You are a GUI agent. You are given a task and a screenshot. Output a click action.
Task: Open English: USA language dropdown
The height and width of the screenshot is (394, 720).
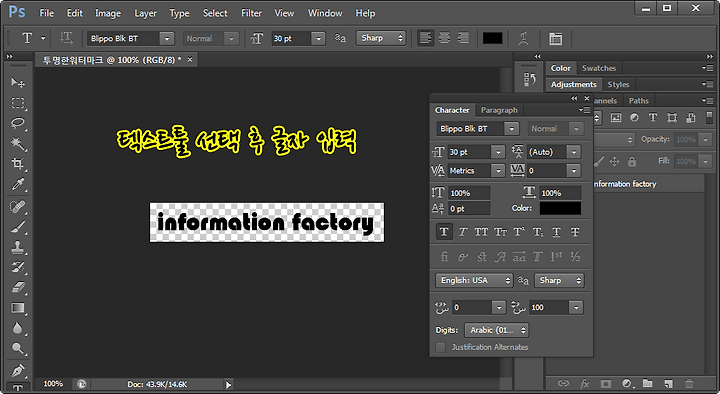474,280
